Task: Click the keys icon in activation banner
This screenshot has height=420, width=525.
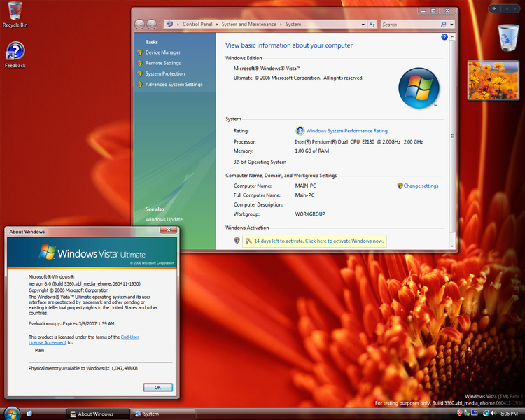Action: pyautogui.click(x=248, y=241)
